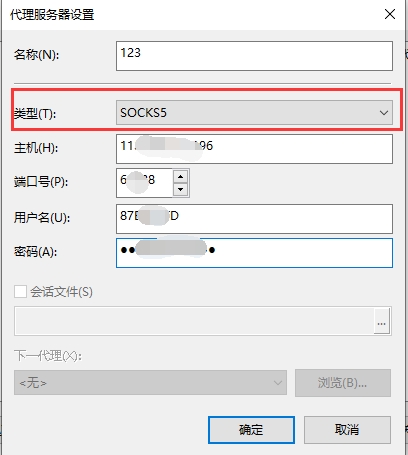Click the session file path field

pos(194,321)
